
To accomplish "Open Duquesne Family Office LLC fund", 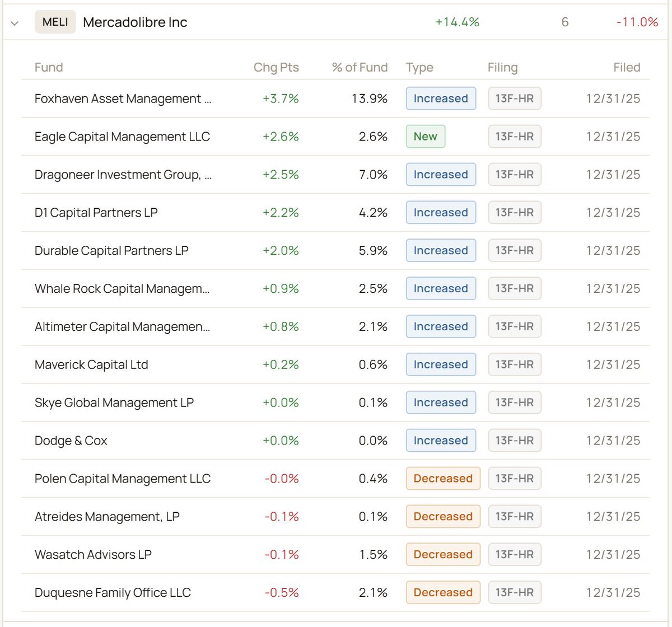I will (113, 593).
